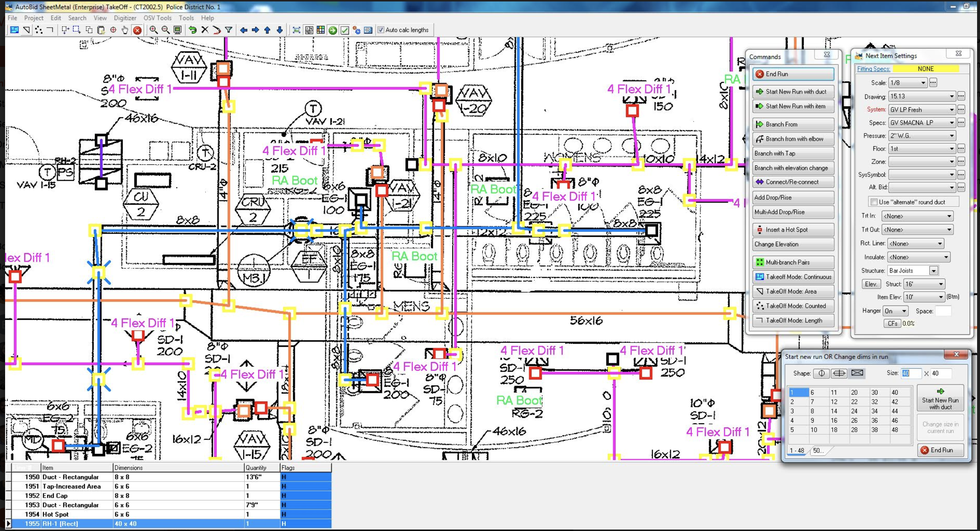The image size is (980, 531).
Task: Open the OSV Tools menu
Action: (157, 18)
